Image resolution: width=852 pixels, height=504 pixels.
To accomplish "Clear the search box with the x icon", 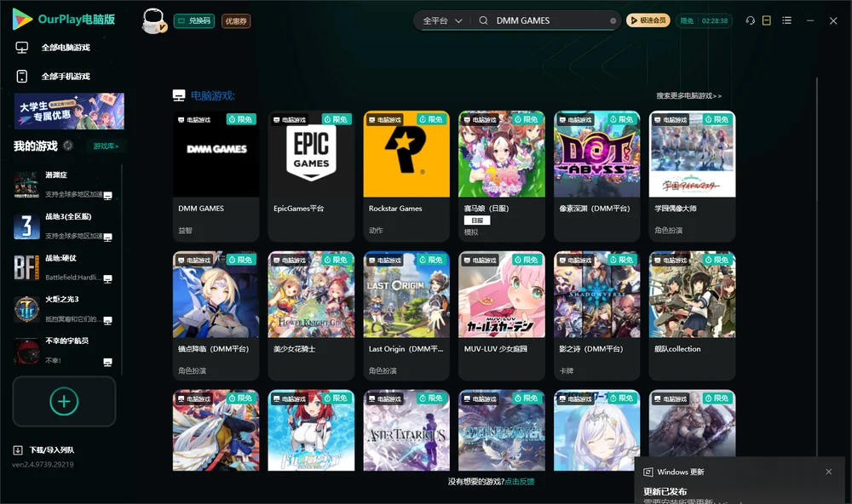I will pos(613,20).
